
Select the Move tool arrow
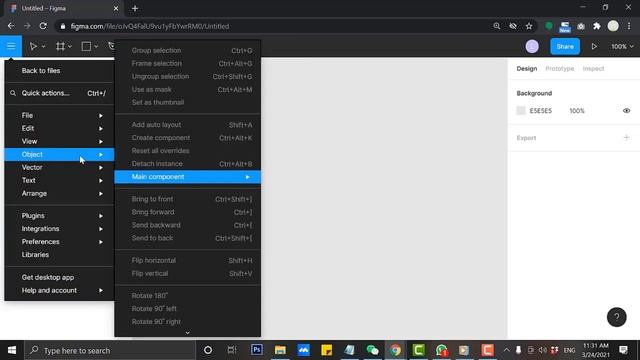point(33,47)
